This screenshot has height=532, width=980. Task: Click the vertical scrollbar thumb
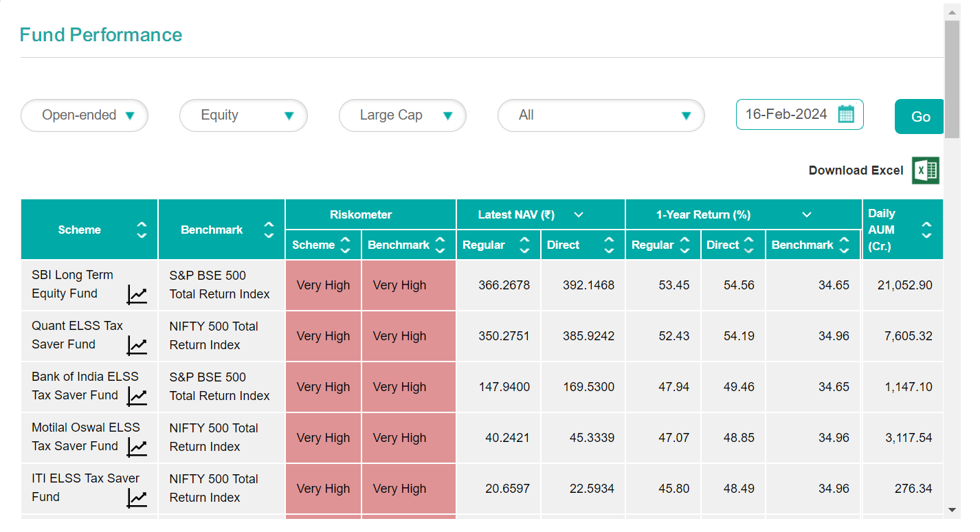tap(952, 79)
